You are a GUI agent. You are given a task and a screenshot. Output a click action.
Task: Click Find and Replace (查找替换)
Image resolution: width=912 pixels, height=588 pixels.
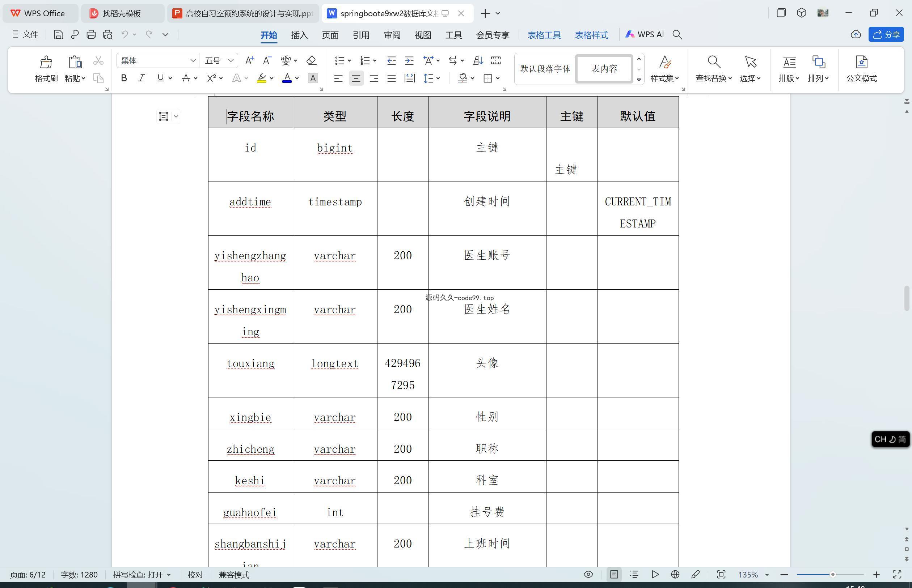click(713, 69)
